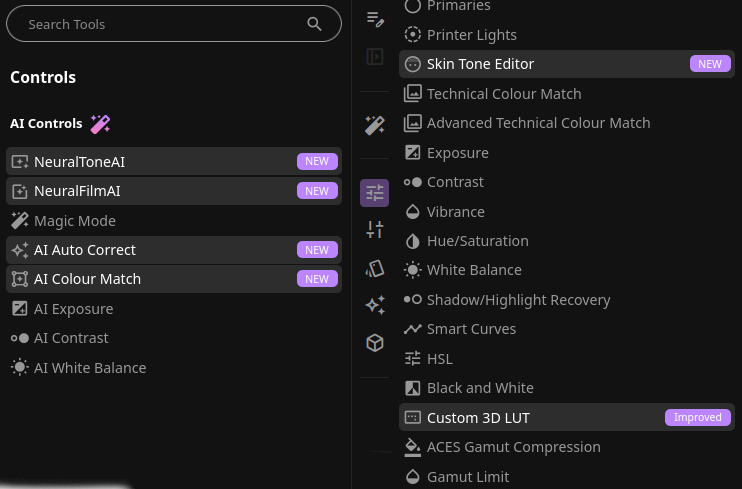742x489 pixels.
Task: Open the sparkles effects sidebar icon
Action: point(375,305)
